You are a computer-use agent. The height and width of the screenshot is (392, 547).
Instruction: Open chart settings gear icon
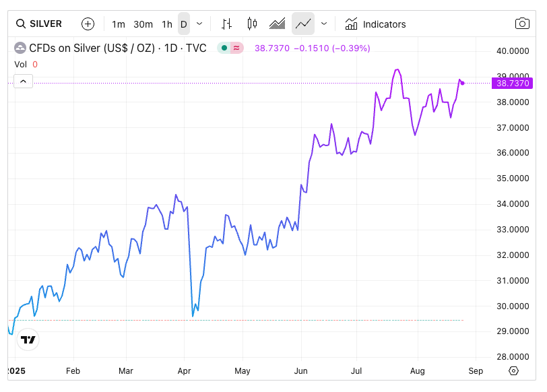coord(513,370)
